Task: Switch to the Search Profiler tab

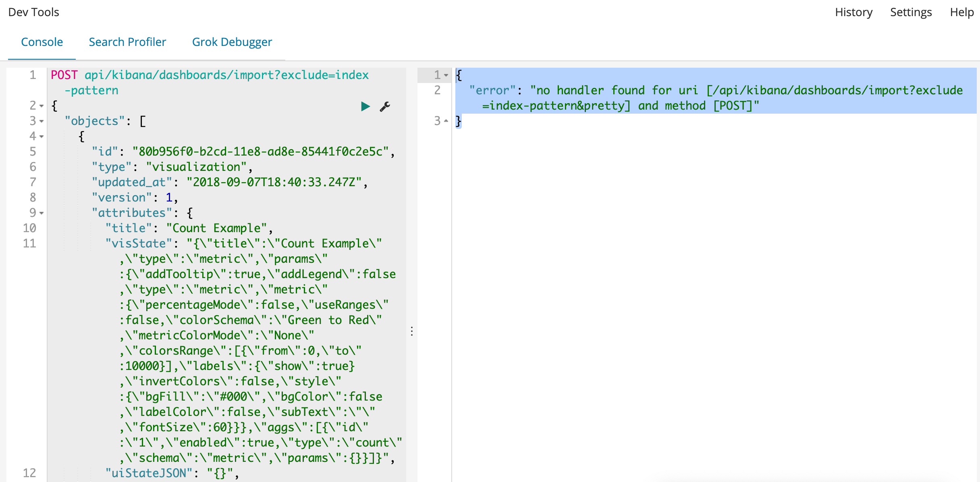Action: (x=127, y=42)
